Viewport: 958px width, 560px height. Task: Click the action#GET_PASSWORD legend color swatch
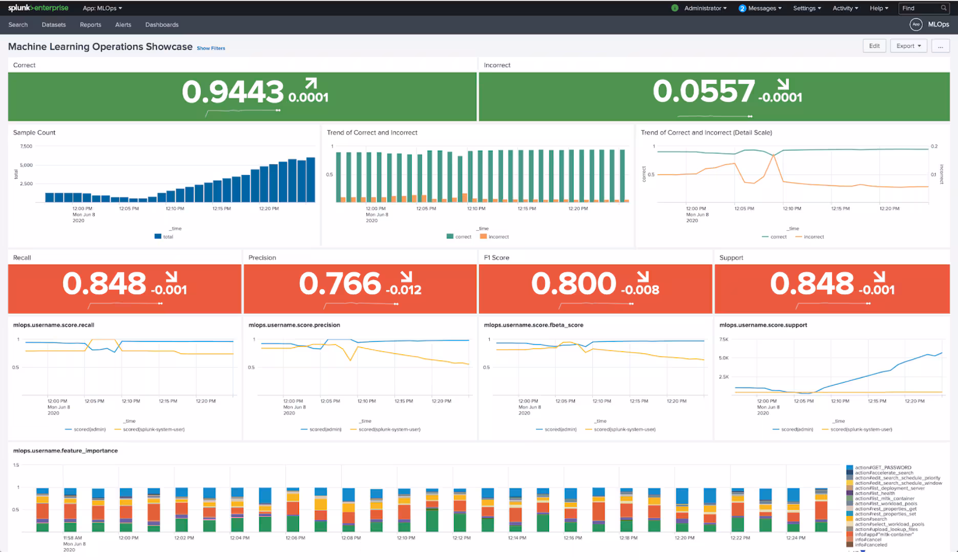click(850, 467)
